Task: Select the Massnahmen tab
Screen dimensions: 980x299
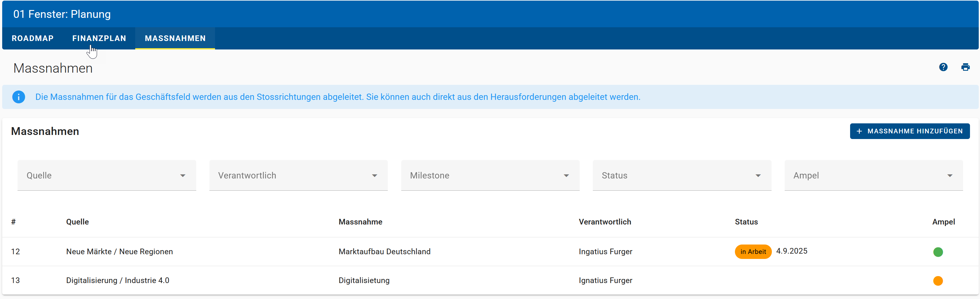Action: 175,39
